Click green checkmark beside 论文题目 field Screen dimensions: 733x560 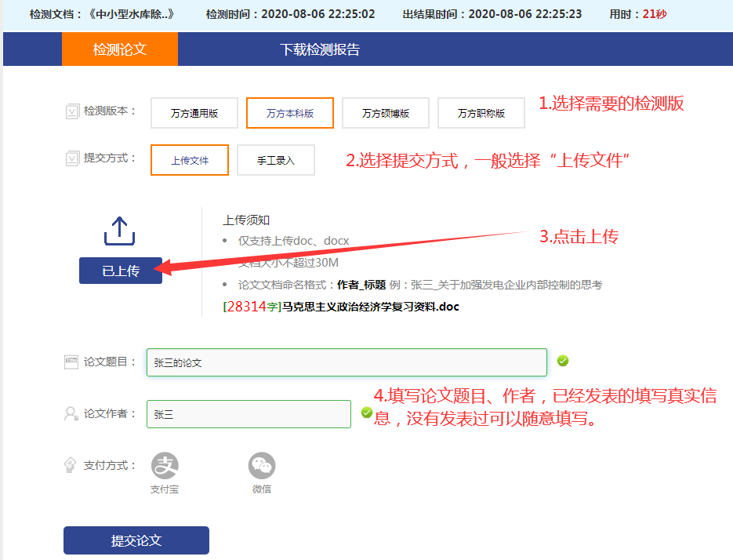(x=562, y=362)
